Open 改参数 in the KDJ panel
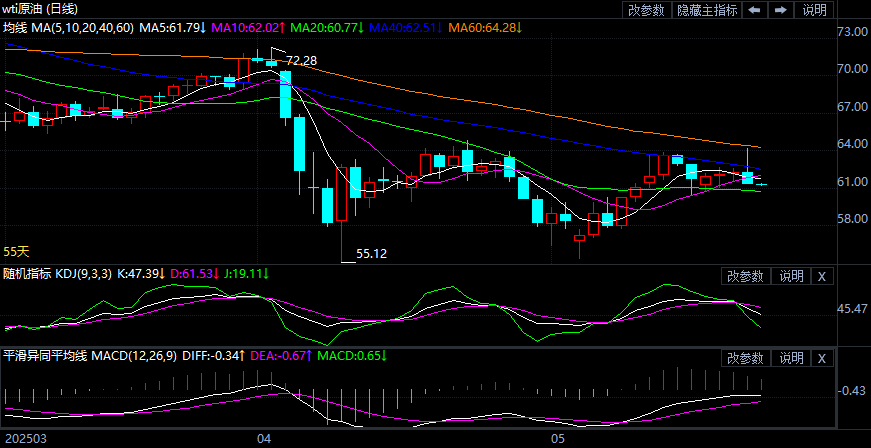The height and width of the screenshot is (448, 871). [745, 276]
